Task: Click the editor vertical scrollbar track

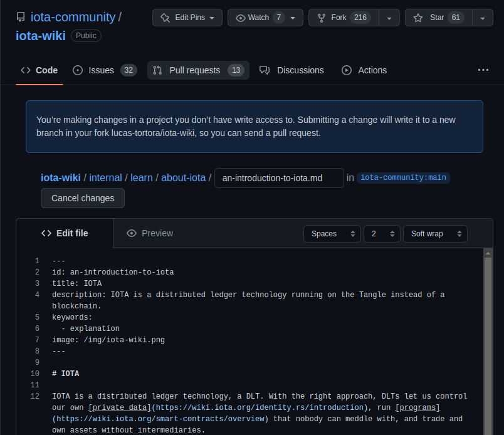Action: [488, 345]
